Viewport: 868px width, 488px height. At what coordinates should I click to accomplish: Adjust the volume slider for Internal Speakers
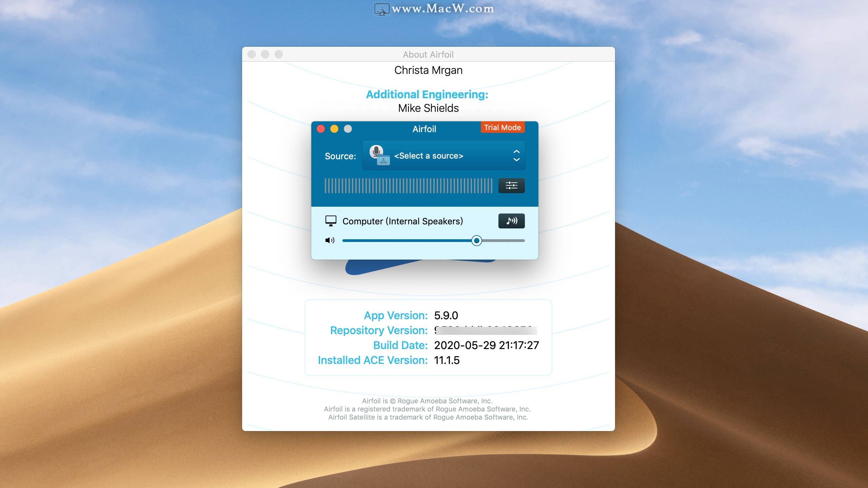[x=476, y=240]
